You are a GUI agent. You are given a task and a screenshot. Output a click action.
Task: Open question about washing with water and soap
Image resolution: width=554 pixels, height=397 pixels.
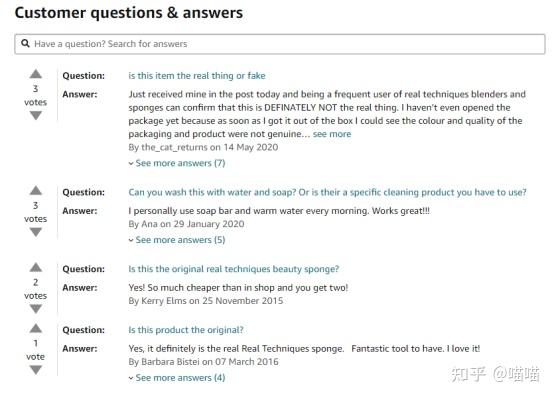[327, 192]
